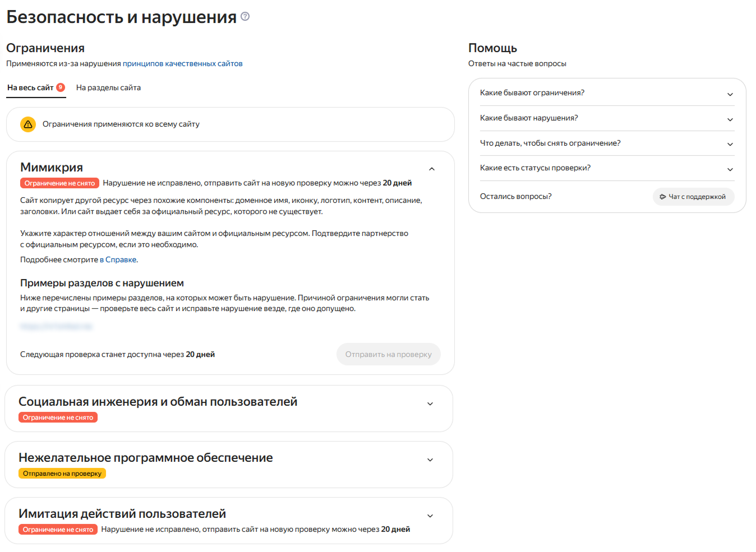This screenshot has width=756, height=552.
Task: Open the FAQ Какие бывают ограничения?
Action: coord(730,94)
